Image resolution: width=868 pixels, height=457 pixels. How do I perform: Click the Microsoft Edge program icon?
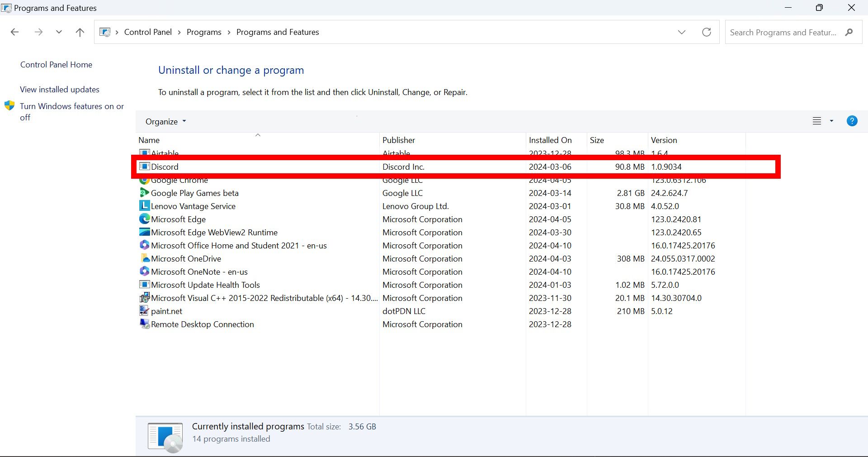coord(144,219)
